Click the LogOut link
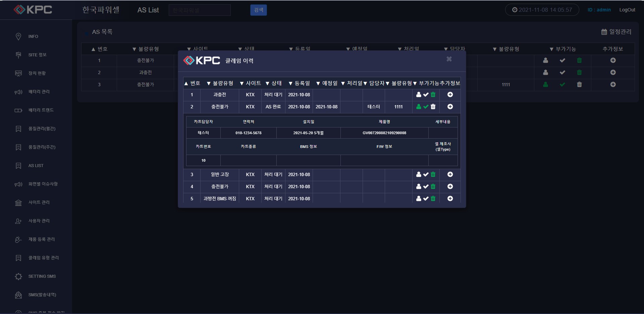644x314 pixels. click(x=627, y=10)
